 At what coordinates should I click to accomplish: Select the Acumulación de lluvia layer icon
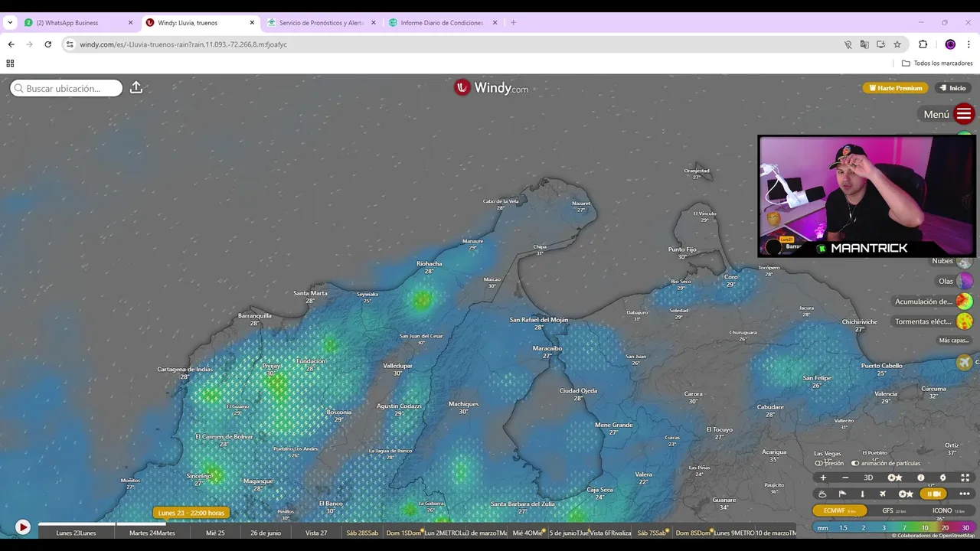click(965, 302)
